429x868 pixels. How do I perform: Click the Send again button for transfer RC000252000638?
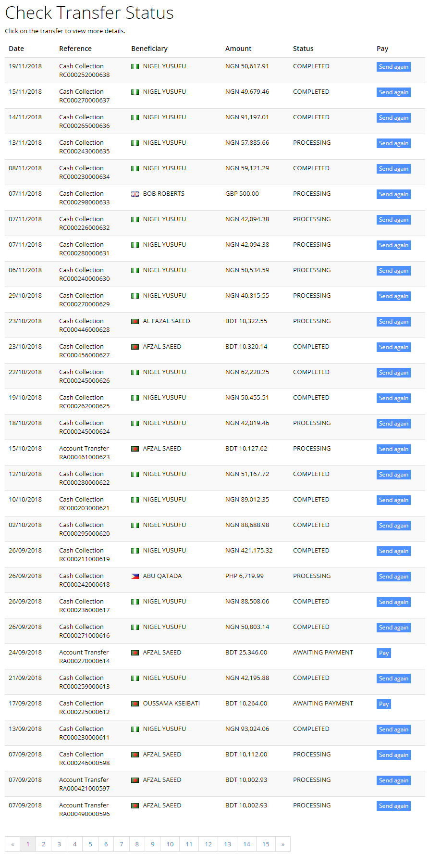pos(393,67)
